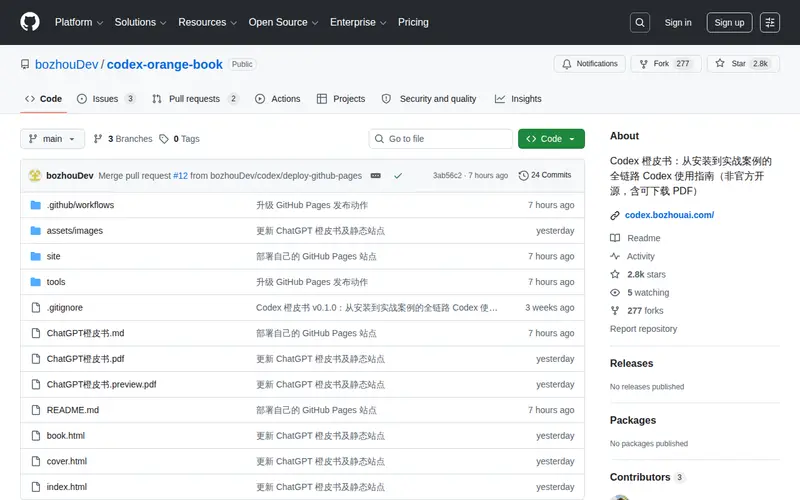Viewport: 800px width, 500px height.
Task: Open the README.md file
Action: tap(73, 410)
